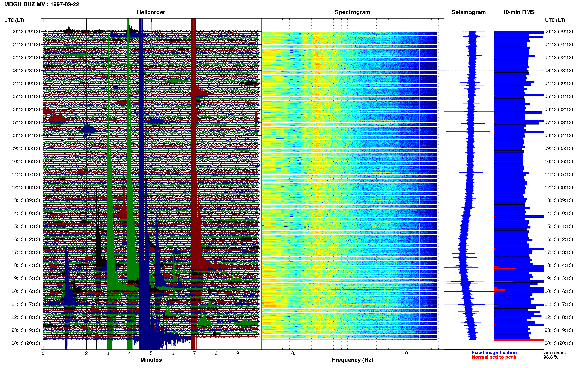This screenshot has width=588, height=368.
Task: Click left time label '17:13 (13:13)'
Action: [x=26, y=252]
